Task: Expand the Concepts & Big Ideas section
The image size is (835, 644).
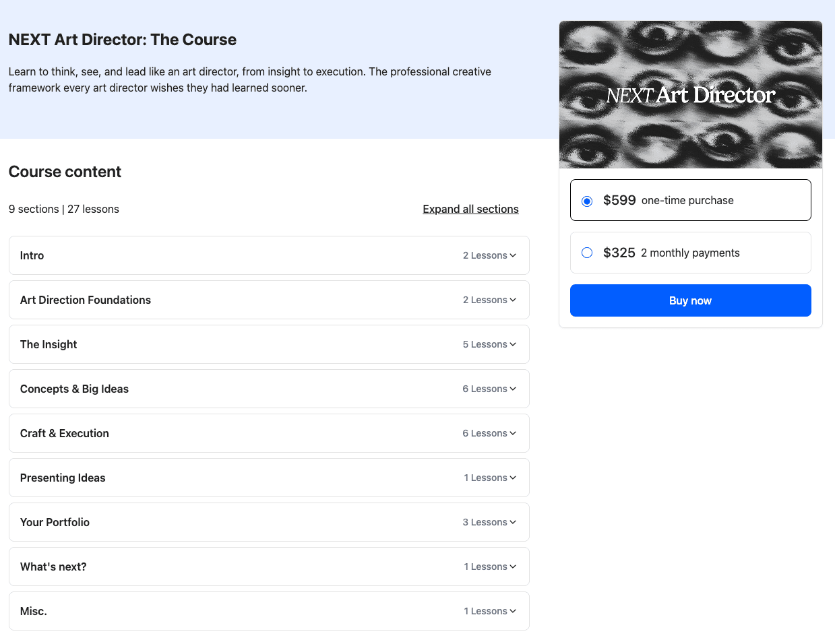Action: [x=269, y=389]
